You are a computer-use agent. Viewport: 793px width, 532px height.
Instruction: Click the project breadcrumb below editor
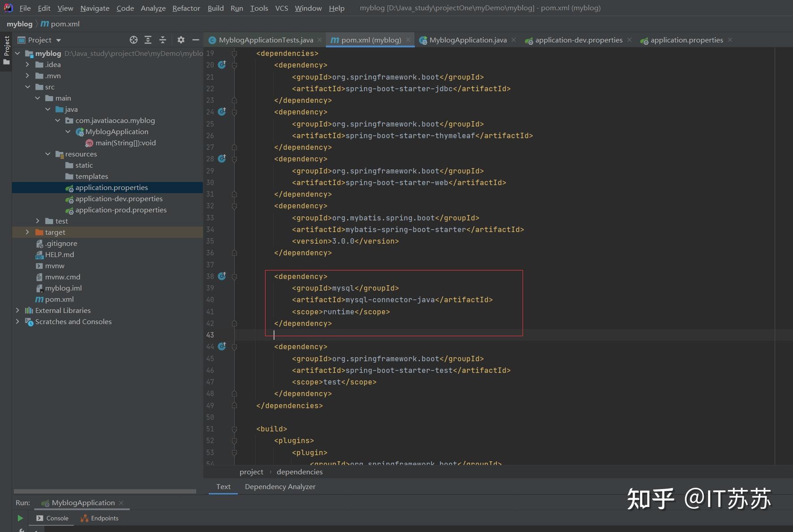pos(251,472)
